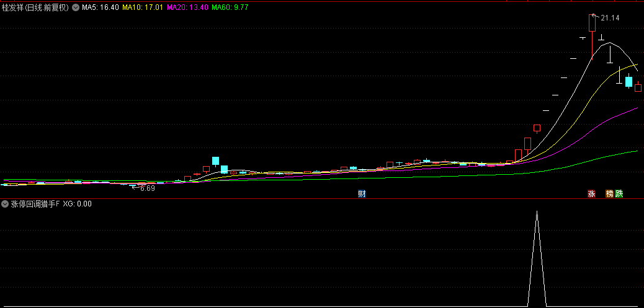Click the 21.14 high price label
The width and height of the screenshot is (644, 308).
click(x=610, y=17)
